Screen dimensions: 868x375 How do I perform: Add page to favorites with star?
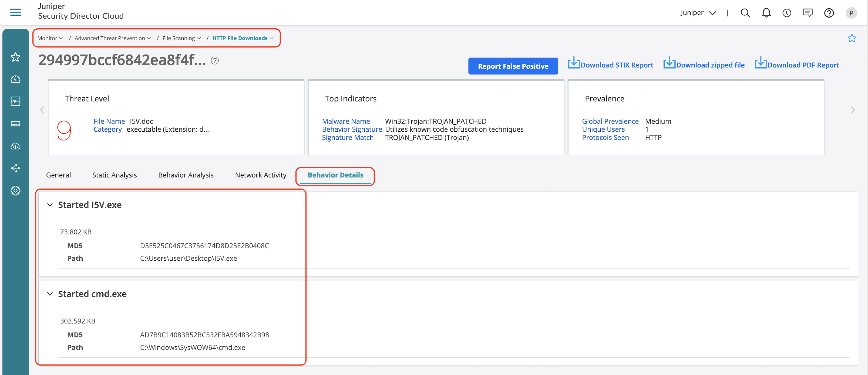(x=852, y=38)
